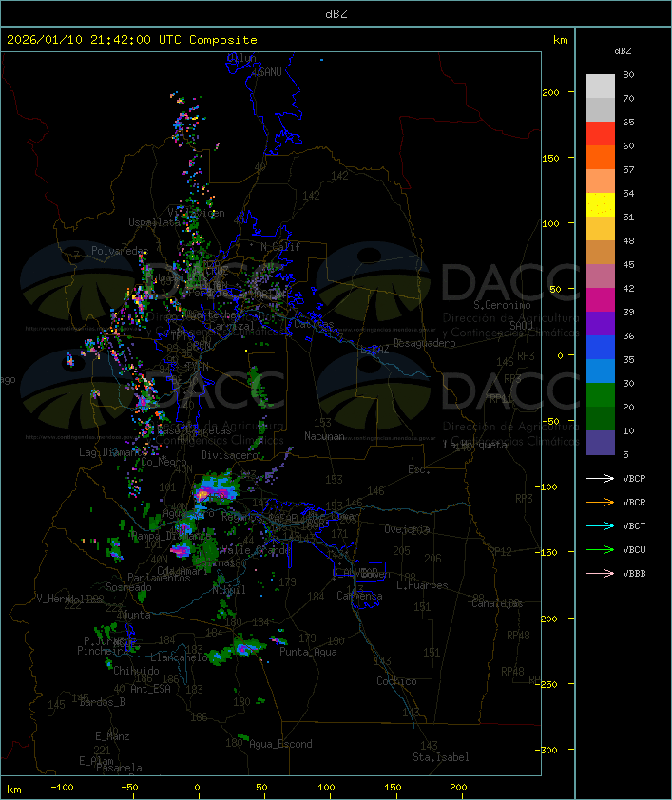This screenshot has height=800, width=672.
Task: Click the Ant_ESA map label
Action: (x=150, y=689)
